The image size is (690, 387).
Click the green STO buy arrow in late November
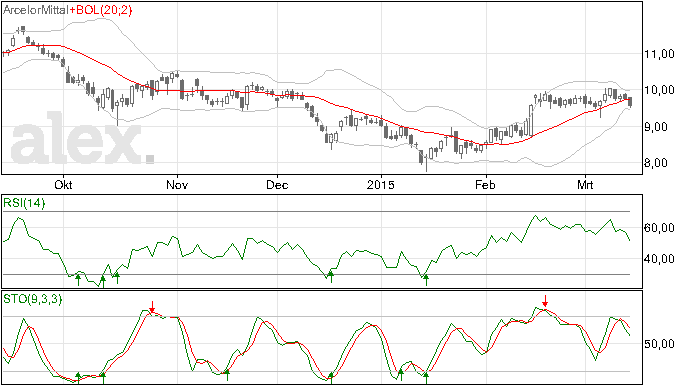coord(227,375)
